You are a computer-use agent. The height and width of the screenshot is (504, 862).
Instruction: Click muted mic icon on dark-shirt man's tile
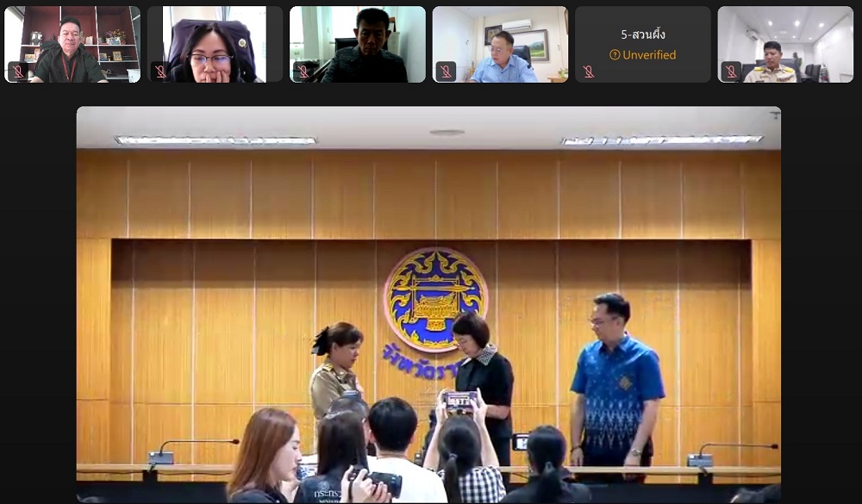(303, 72)
